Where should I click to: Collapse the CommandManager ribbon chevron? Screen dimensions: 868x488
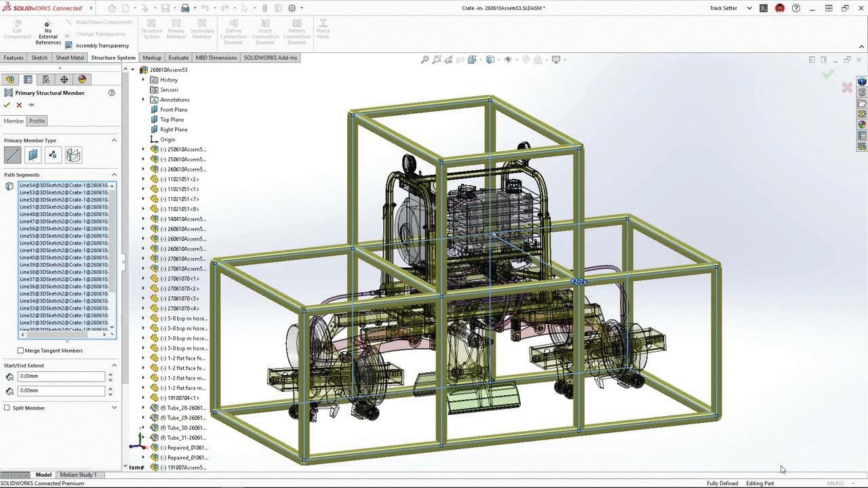tap(862, 47)
